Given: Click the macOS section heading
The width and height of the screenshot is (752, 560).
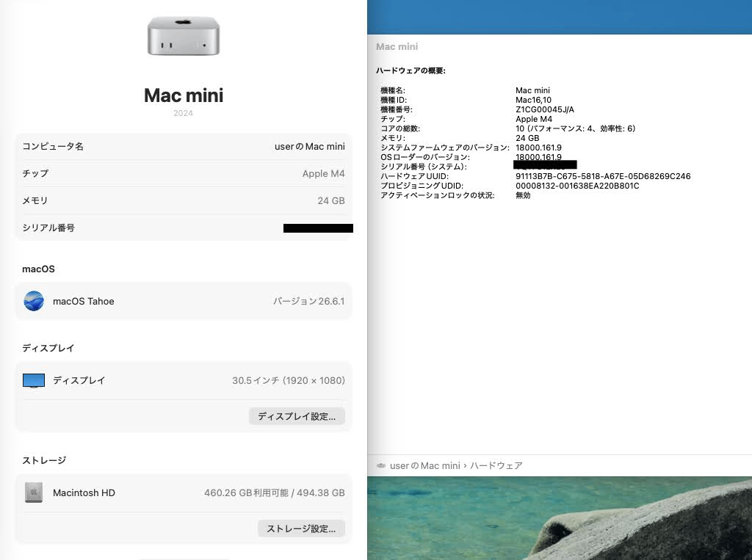Looking at the screenshot, I should 38,269.
